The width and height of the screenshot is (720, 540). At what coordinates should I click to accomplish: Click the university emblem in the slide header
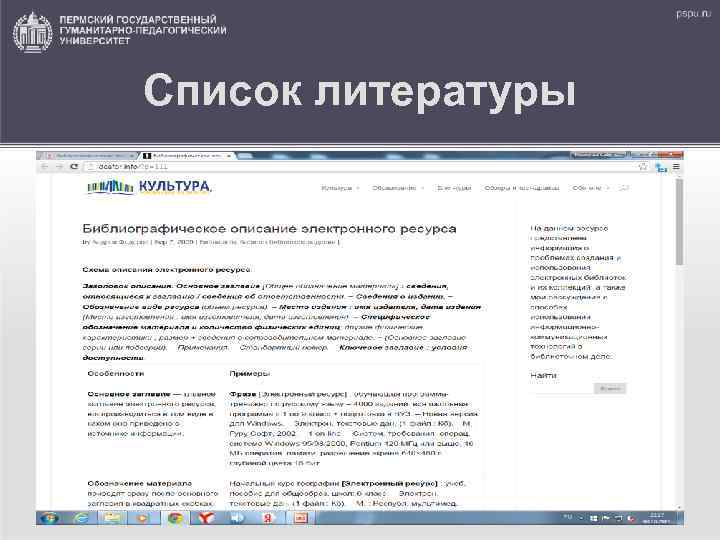(32, 32)
